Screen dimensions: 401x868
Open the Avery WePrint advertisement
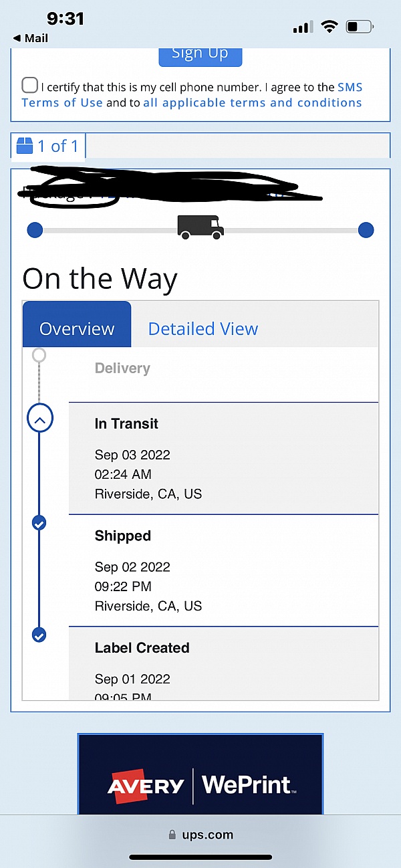click(x=200, y=774)
